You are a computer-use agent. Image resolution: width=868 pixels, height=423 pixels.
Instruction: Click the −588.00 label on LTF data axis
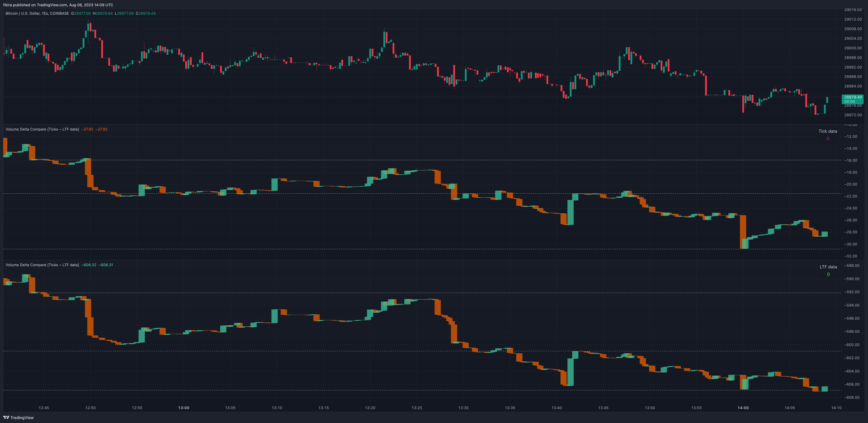click(x=852, y=266)
